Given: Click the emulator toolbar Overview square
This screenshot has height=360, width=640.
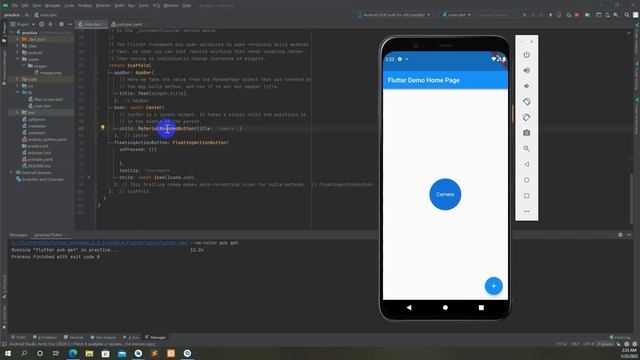Looking at the screenshot, I should coord(527,196).
